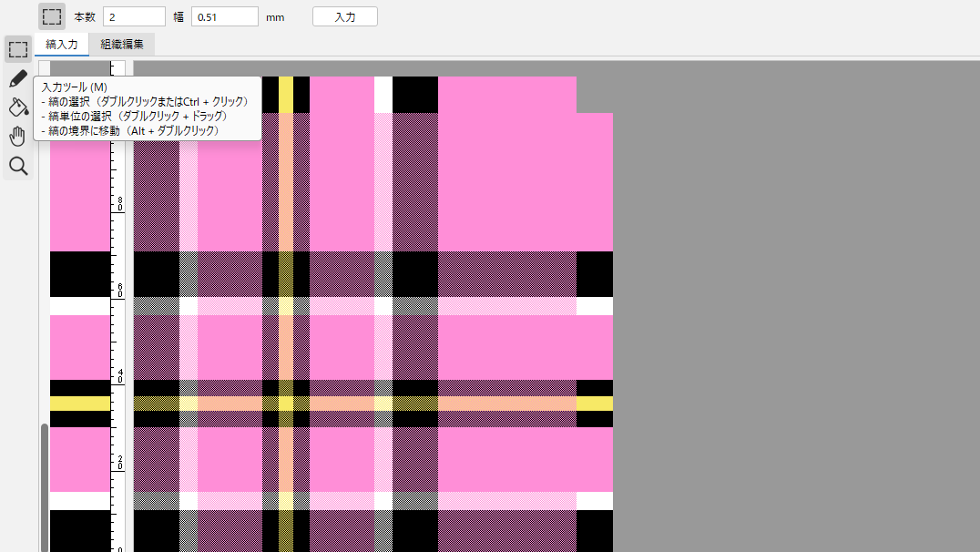Select the Pencil tool
This screenshot has height=552, width=980.
pos(18,78)
